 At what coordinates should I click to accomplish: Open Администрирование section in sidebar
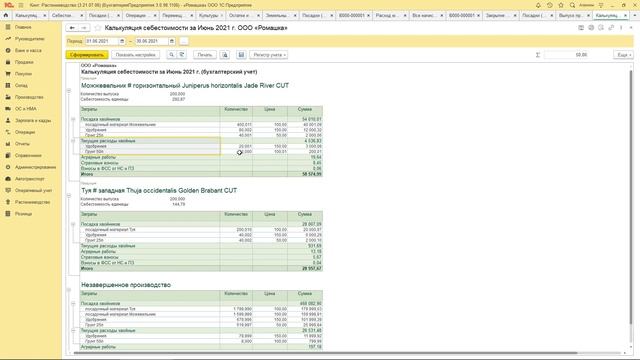[35, 167]
